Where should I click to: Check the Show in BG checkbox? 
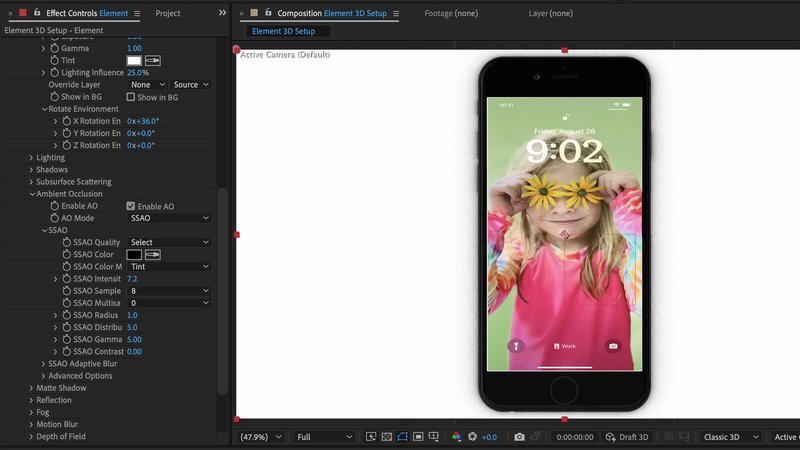click(130, 97)
